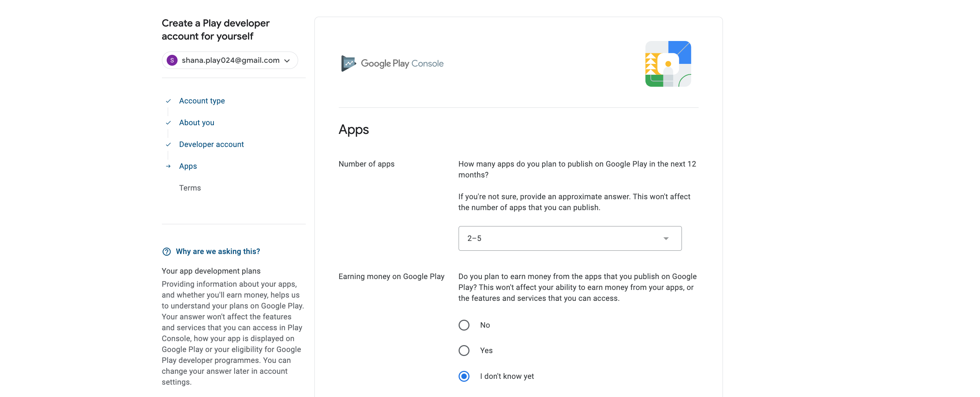
Task: Click Why are we asking this link
Action: (x=217, y=251)
